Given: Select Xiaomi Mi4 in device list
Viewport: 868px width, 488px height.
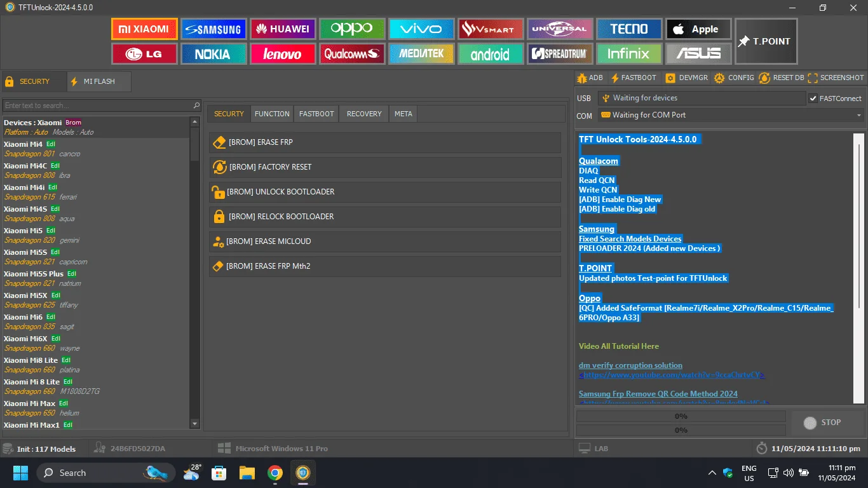Looking at the screenshot, I should point(95,149).
